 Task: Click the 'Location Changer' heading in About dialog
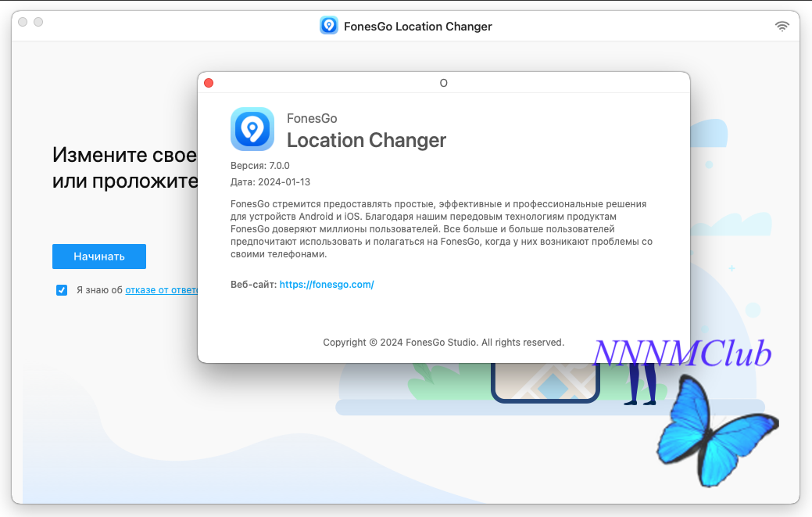tap(367, 140)
